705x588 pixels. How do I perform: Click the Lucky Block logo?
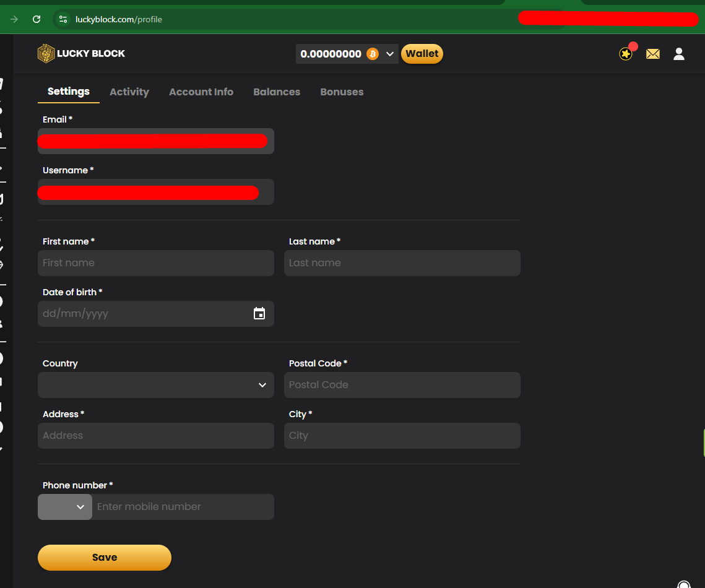(81, 54)
